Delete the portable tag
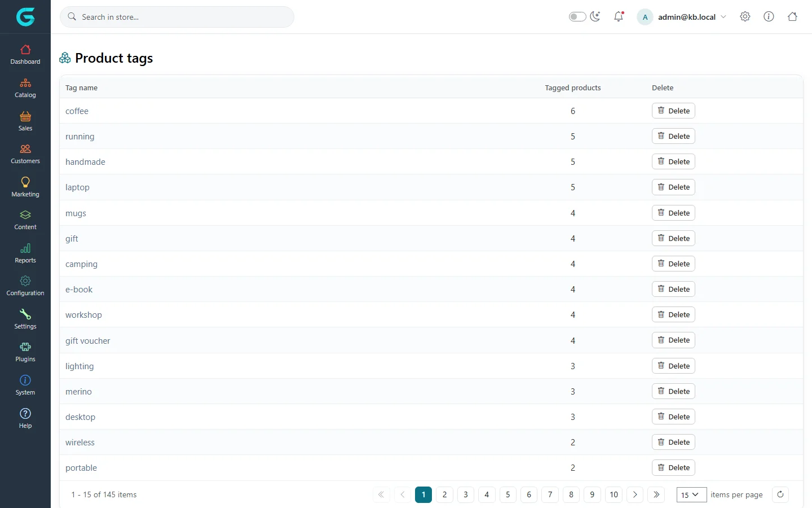The width and height of the screenshot is (812, 508). pyautogui.click(x=673, y=467)
